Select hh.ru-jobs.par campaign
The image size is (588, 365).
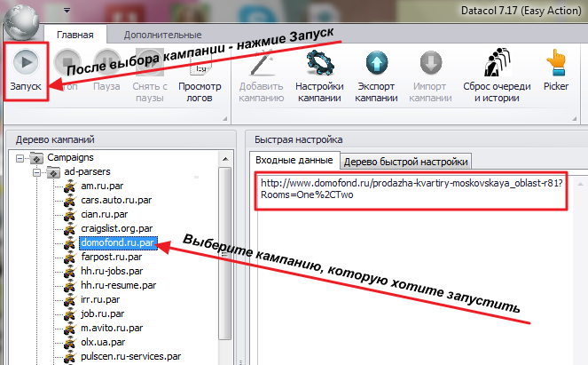[112, 272]
